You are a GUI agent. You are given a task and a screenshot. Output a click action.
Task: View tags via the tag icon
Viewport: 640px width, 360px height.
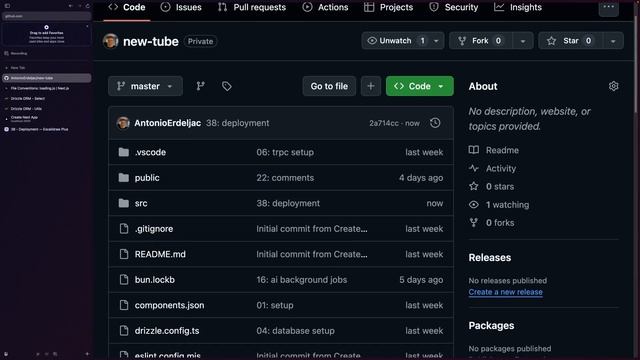[227, 86]
